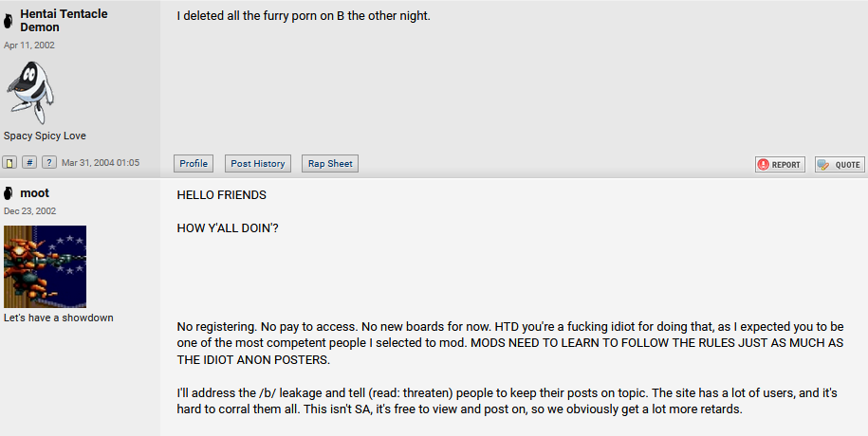Click the Apr 11, 2002 registration date
The width and height of the screenshot is (868, 436).
click(29, 45)
